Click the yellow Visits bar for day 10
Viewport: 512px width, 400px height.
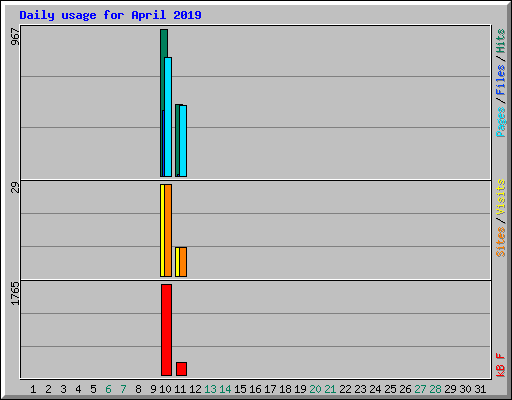[x=162, y=230]
